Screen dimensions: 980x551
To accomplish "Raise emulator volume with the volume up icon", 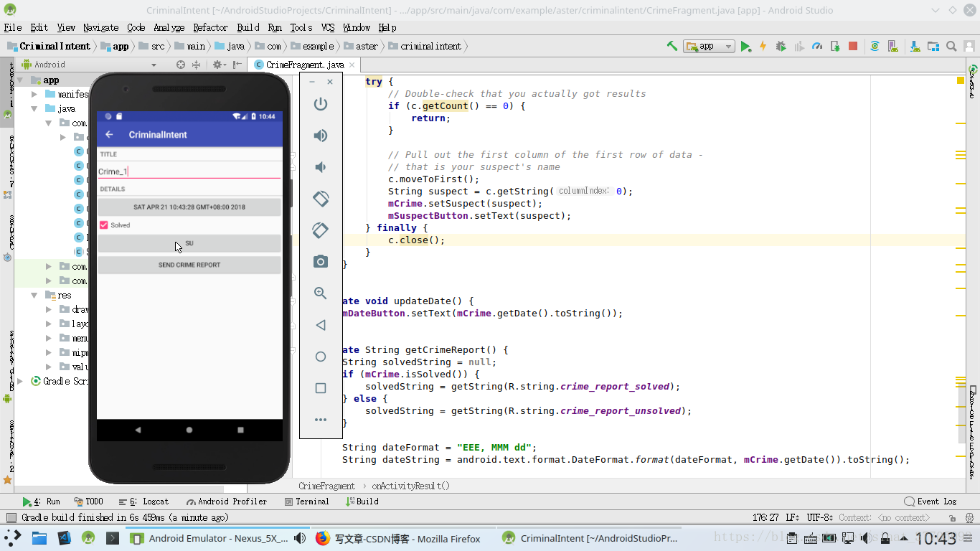I will (321, 136).
